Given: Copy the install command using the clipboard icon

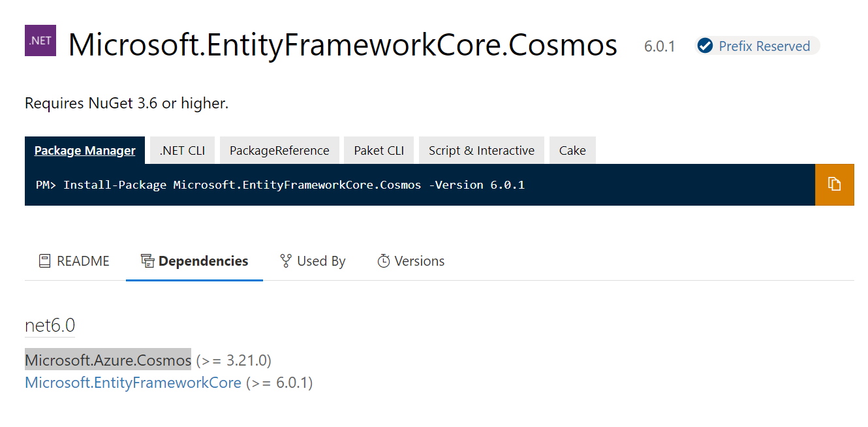Looking at the screenshot, I should coord(835,184).
